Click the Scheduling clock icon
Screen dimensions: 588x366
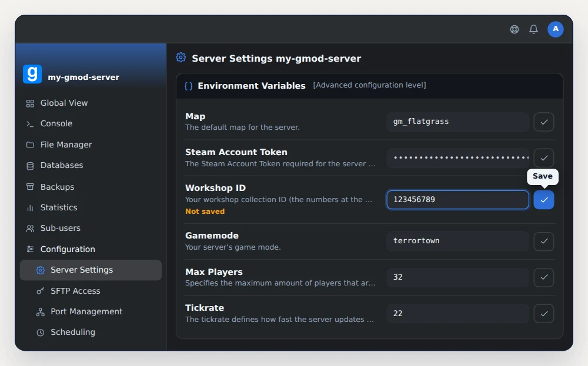point(40,333)
